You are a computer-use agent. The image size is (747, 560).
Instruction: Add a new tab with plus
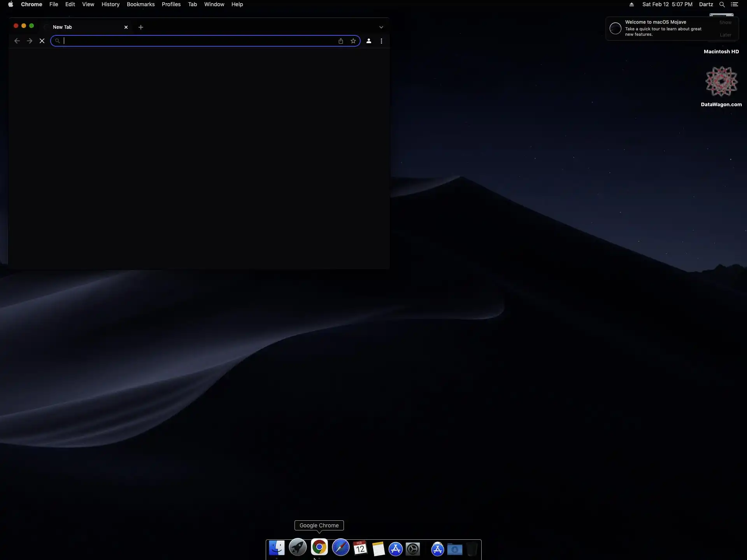click(x=141, y=27)
